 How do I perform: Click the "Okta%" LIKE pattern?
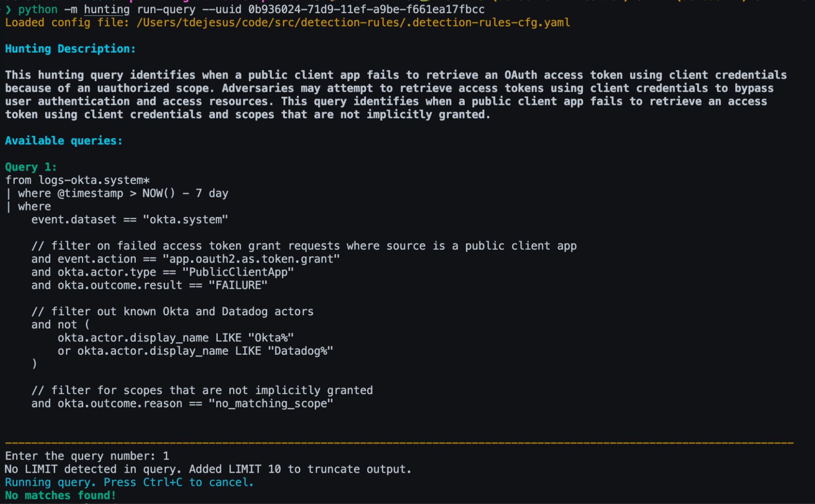tap(271, 338)
